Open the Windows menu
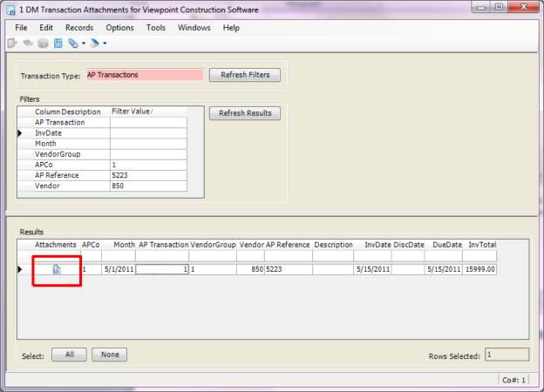This screenshot has height=392, width=544. point(194,28)
